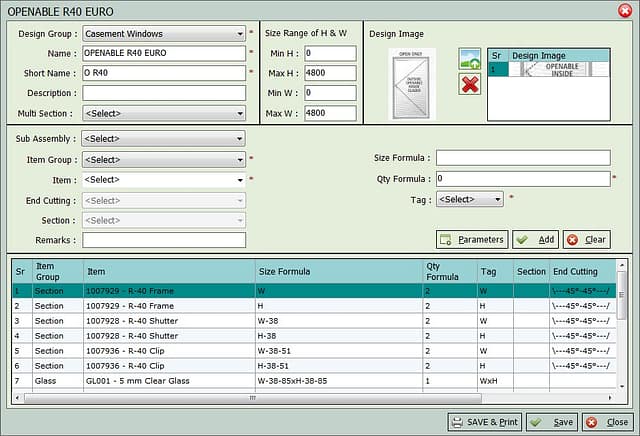Click the Max H input field
The height and width of the screenshot is (436, 640).
pos(330,73)
